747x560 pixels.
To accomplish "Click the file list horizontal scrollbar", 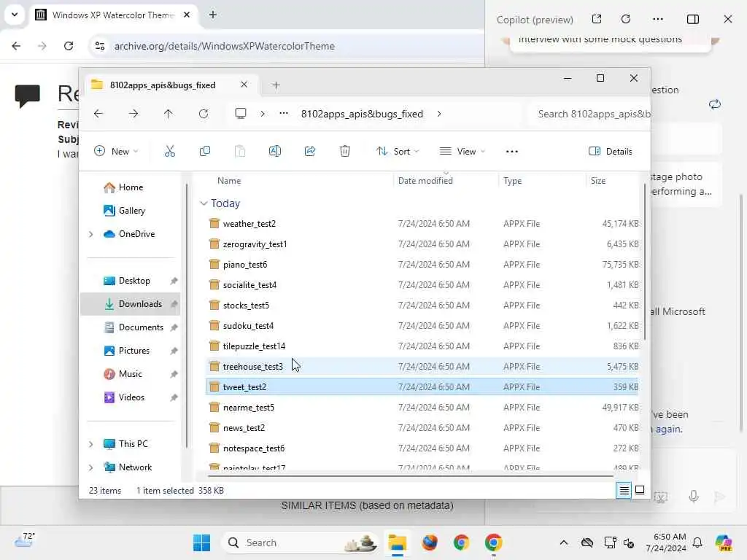I will (410, 475).
